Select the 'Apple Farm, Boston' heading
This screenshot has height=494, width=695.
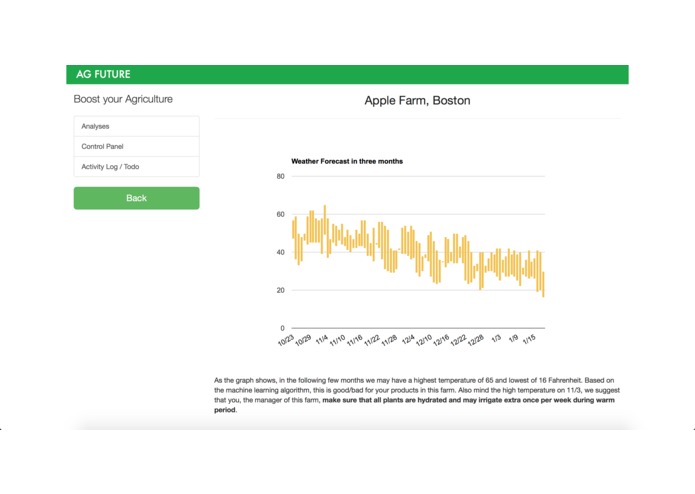(x=417, y=101)
